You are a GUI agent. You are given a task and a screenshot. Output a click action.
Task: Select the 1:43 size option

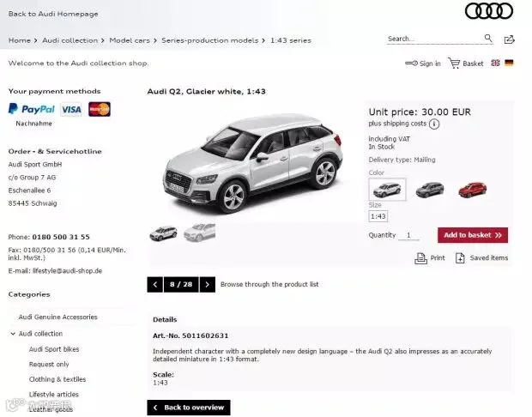[378, 216]
